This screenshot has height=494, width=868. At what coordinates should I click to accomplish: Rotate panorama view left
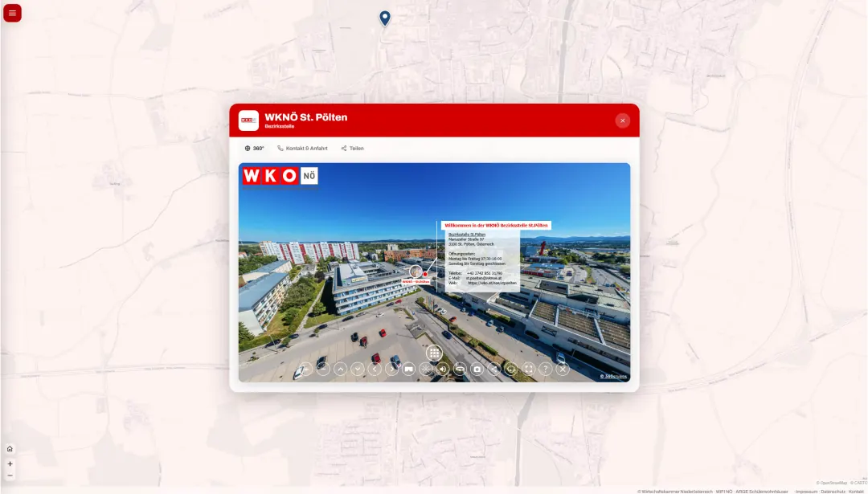pos(375,369)
